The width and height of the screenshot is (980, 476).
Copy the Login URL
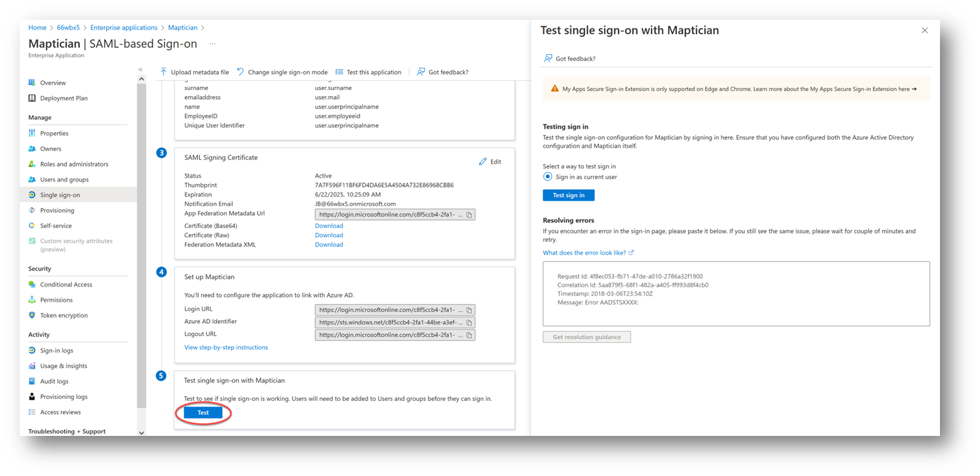point(469,310)
